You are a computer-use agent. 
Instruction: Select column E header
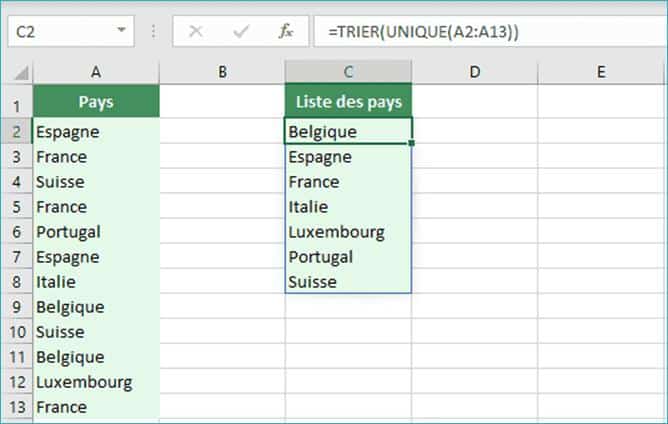pos(601,72)
